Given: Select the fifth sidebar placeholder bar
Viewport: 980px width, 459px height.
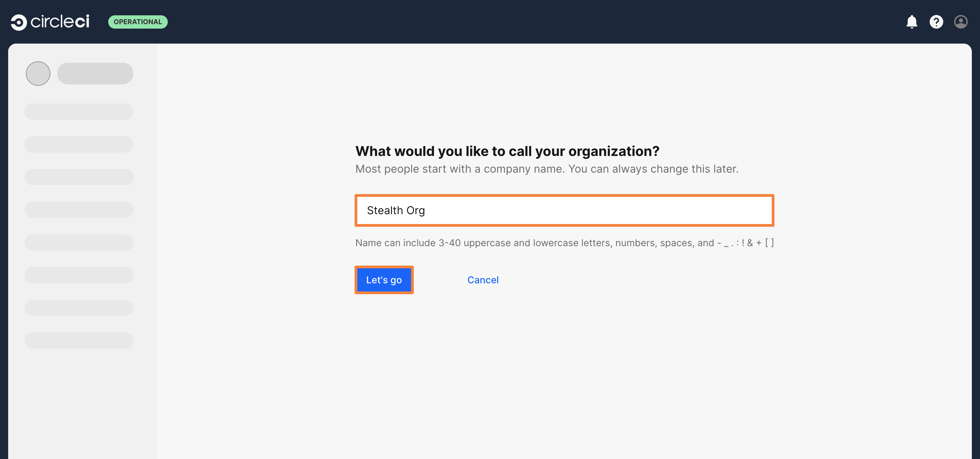Looking at the screenshot, I should [79, 242].
